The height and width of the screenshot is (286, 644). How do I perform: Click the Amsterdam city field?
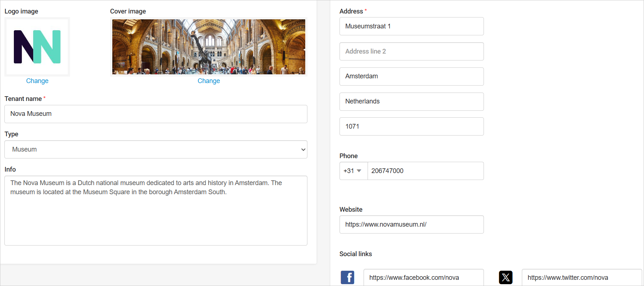click(411, 77)
